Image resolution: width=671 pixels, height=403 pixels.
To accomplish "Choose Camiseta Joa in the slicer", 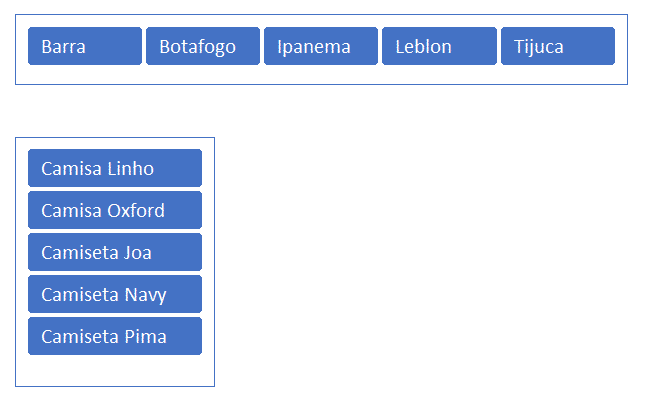I will pos(115,252).
